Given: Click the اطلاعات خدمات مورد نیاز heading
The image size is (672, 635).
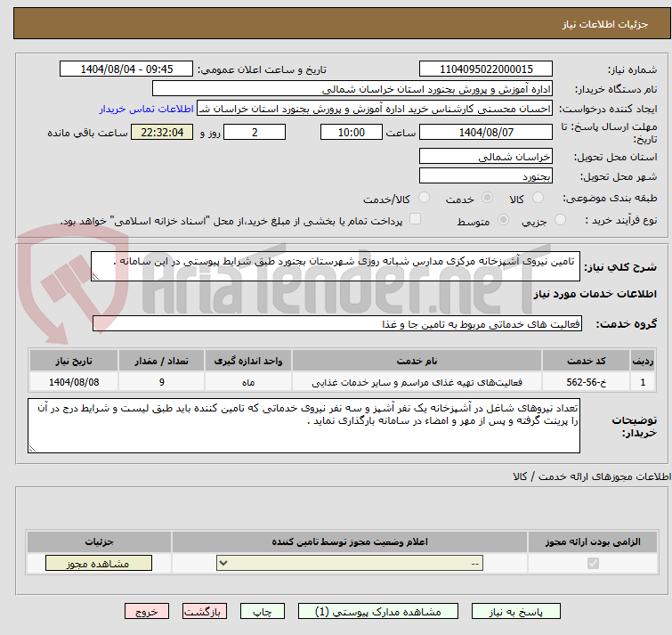Looking at the screenshot, I should [x=595, y=294].
